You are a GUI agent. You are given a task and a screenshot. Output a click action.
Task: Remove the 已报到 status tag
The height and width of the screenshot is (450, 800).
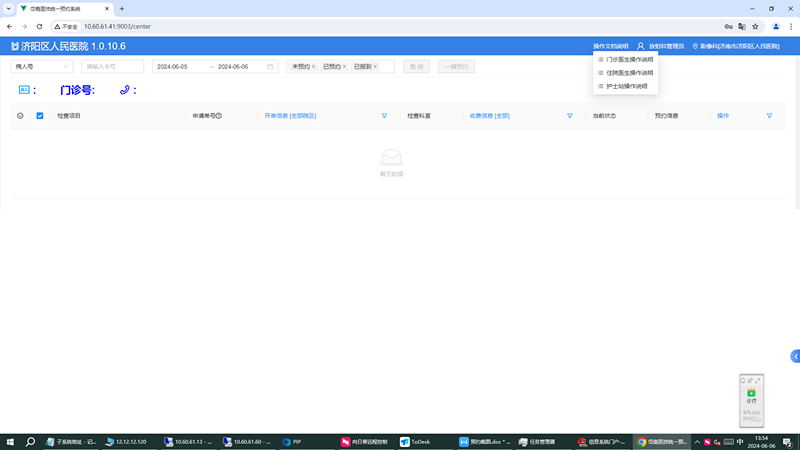[x=376, y=67]
